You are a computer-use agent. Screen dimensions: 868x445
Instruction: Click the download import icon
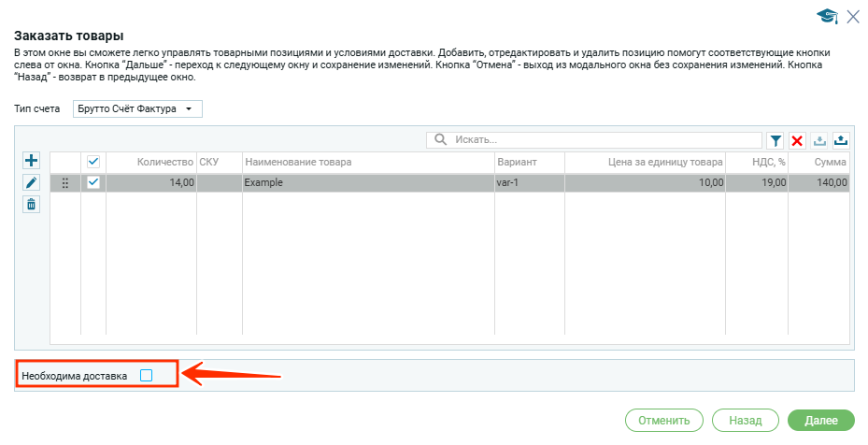click(819, 140)
